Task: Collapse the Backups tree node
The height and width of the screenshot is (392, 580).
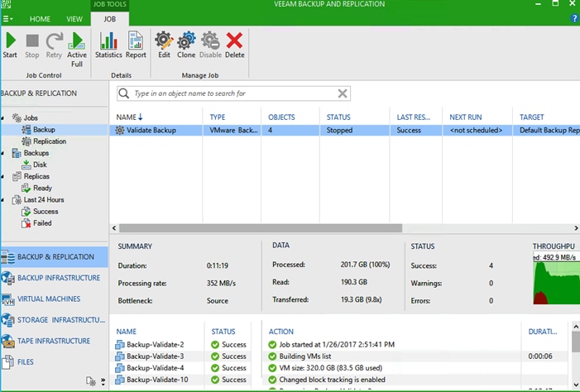Action: 3,153
